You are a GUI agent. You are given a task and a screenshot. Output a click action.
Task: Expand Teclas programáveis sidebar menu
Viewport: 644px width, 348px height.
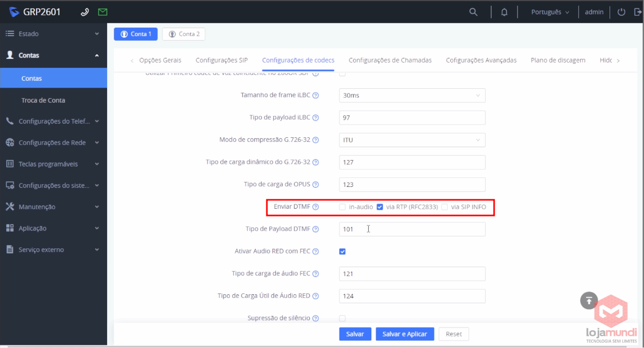pos(53,164)
